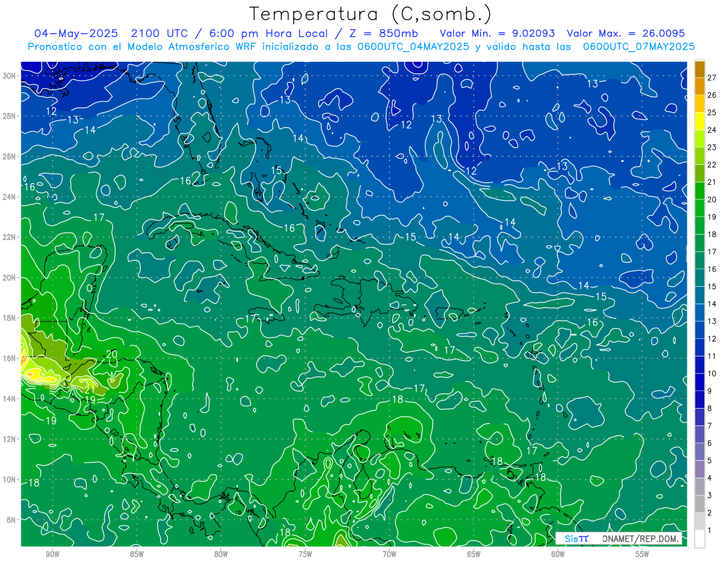This screenshot has height=562, width=728.
Task: Click the '75W' longitude axis label
Action: click(305, 554)
